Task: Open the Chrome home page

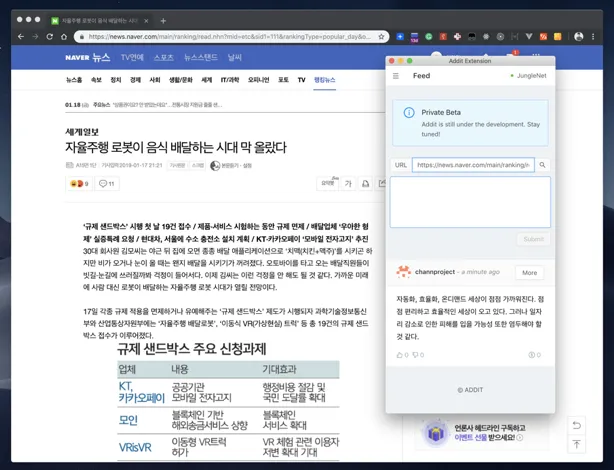Action: pos(64,36)
